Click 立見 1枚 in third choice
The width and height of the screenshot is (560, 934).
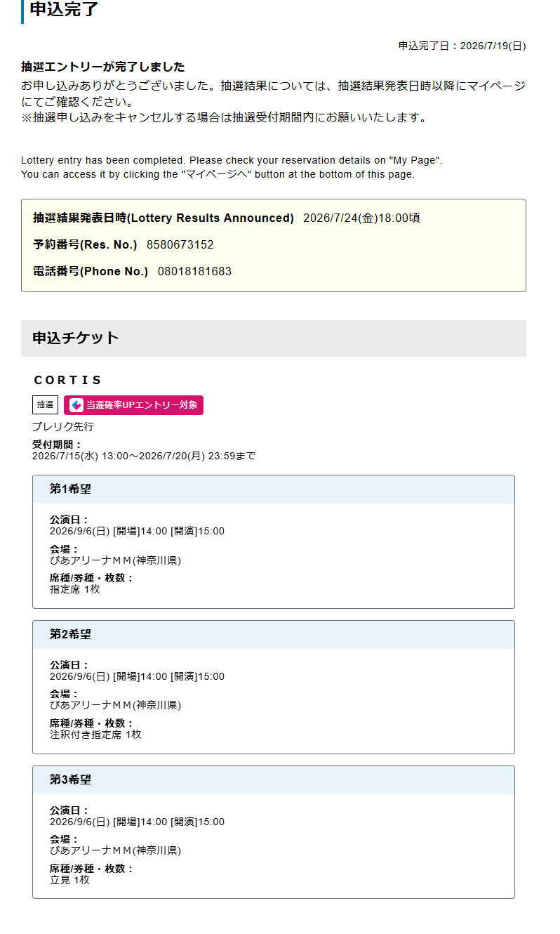(x=69, y=880)
